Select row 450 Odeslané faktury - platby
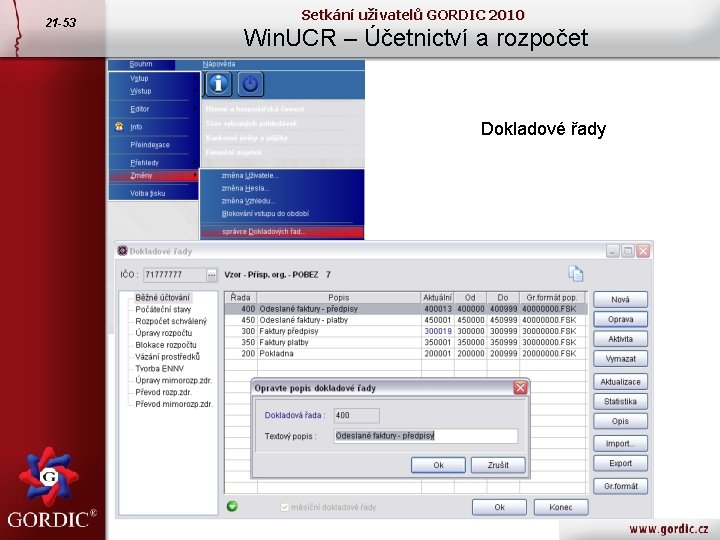The width and height of the screenshot is (720, 540). [405, 320]
